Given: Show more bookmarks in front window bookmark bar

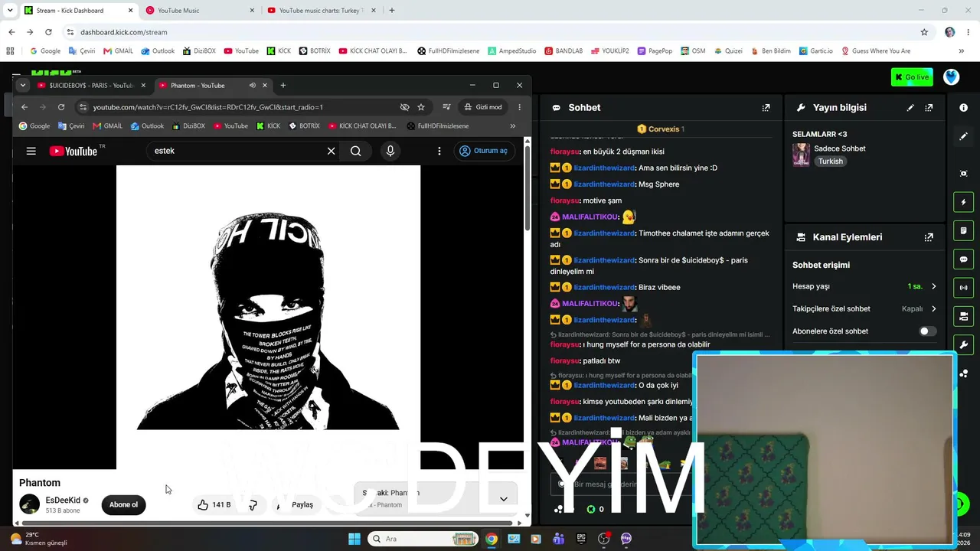Looking at the screenshot, I should click(512, 126).
